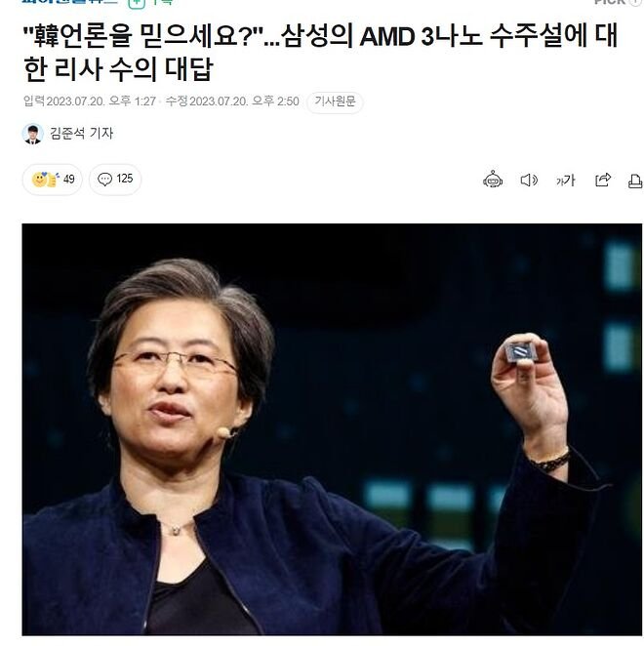The width and height of the screenshot is (644, 646).
Task: Print the article using the printer icon
Action: pyautogui.click(x=635, y=181)
